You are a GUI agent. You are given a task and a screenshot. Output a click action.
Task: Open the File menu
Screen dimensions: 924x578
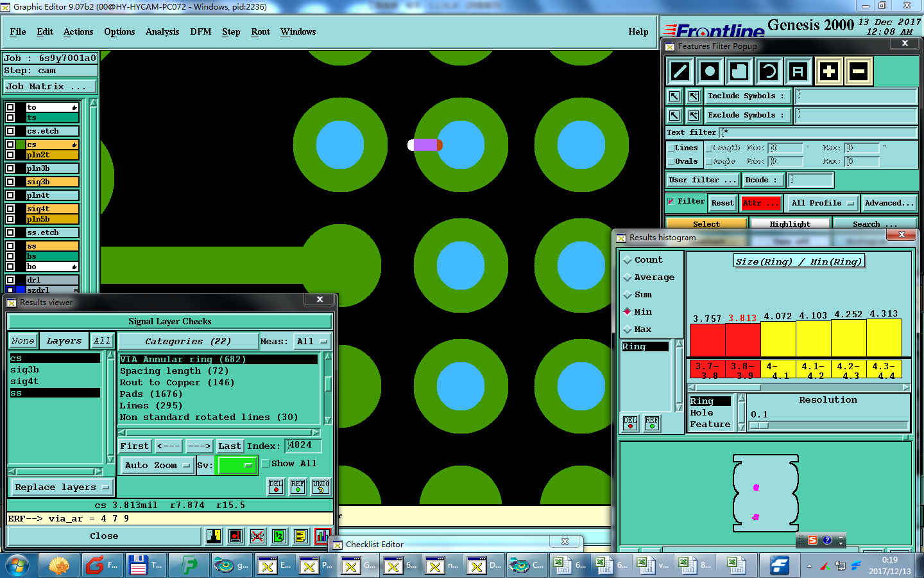[18, 32]
